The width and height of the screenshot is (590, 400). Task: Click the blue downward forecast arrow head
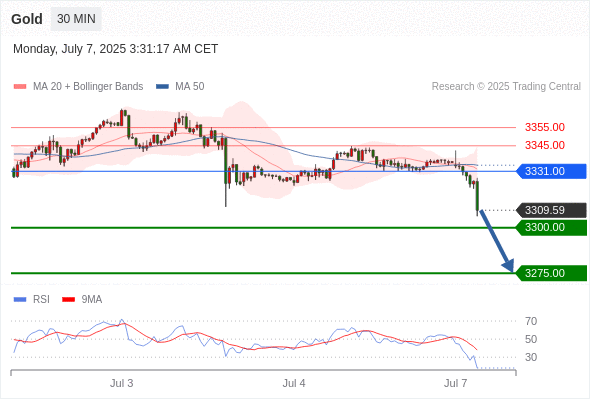coord(509,265)
